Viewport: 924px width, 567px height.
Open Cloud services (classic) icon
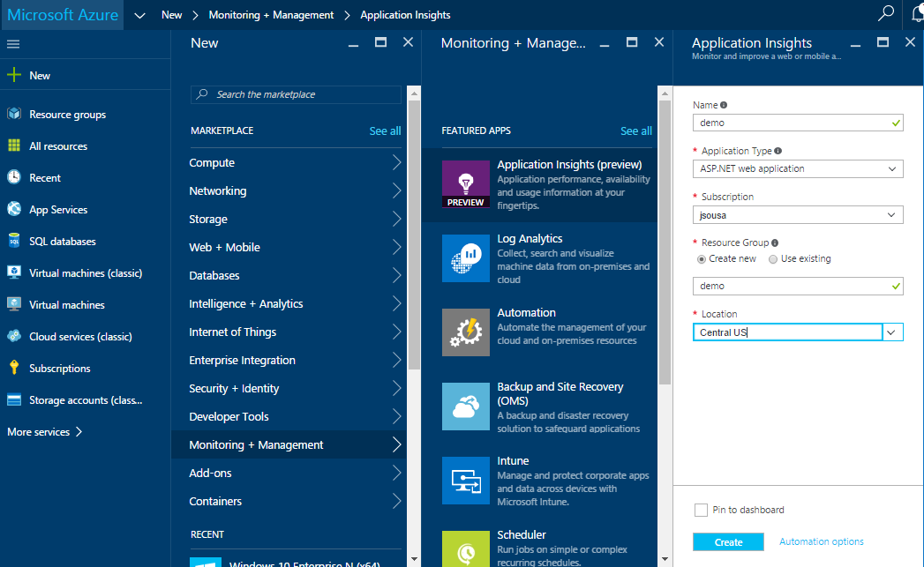[14, 336]
